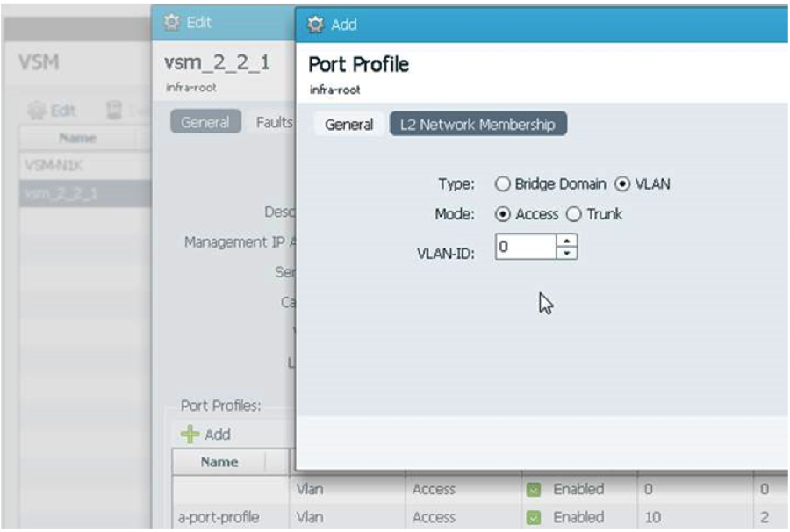This screenshot has width=790, height=532.
Task: Select the VSM-N1K row in list
Action: [84, 165]
